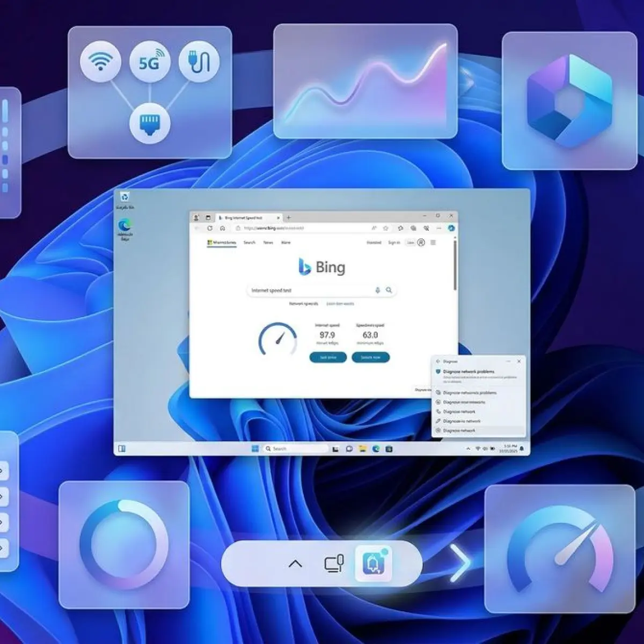Image resolution: width=644 pixels, height=644 pixels.
Task: Click the Wi-Fi icon in the connectivity tile
Action: 100,62
